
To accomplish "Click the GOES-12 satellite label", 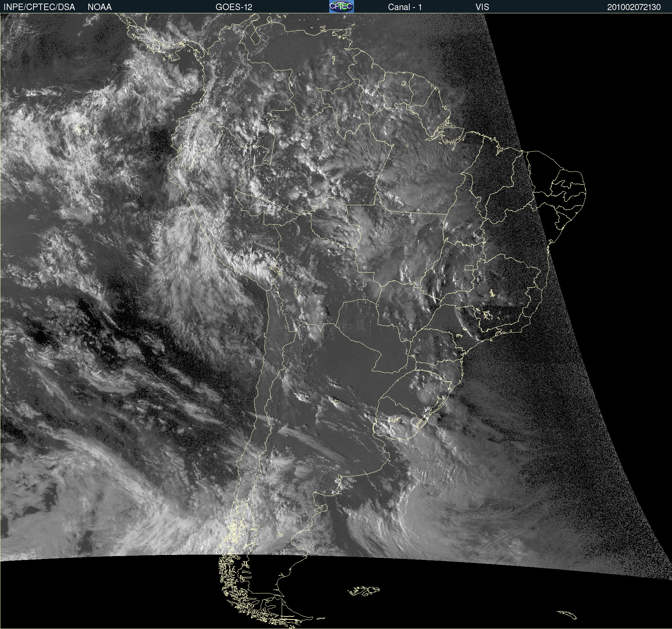I will pyautogui.click(x=234, y=7).
